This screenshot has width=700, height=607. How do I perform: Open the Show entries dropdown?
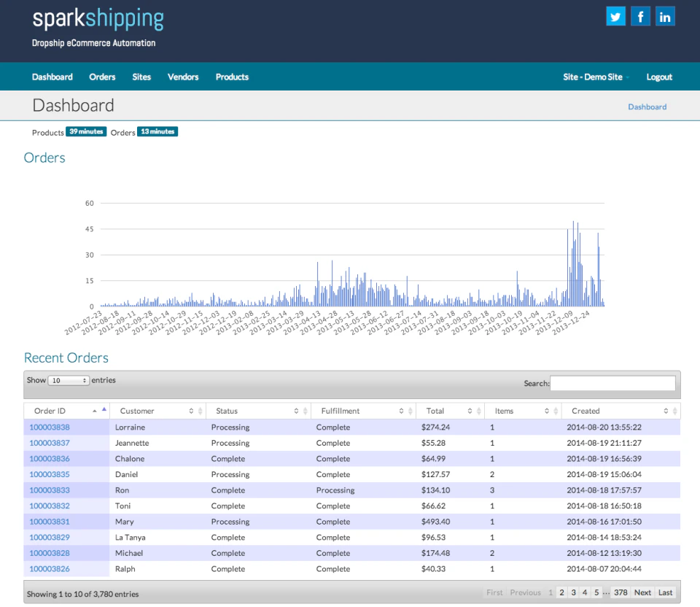[69, 380]
